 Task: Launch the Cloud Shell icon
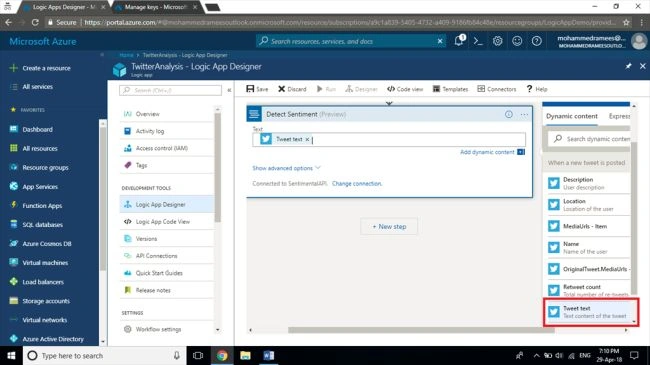pos(478,41)
